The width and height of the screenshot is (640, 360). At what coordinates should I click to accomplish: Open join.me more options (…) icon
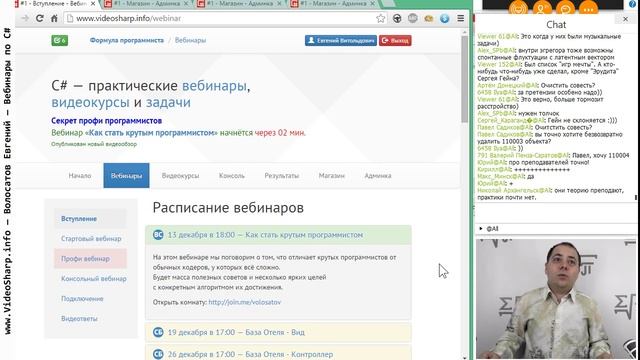coord(589,7)
